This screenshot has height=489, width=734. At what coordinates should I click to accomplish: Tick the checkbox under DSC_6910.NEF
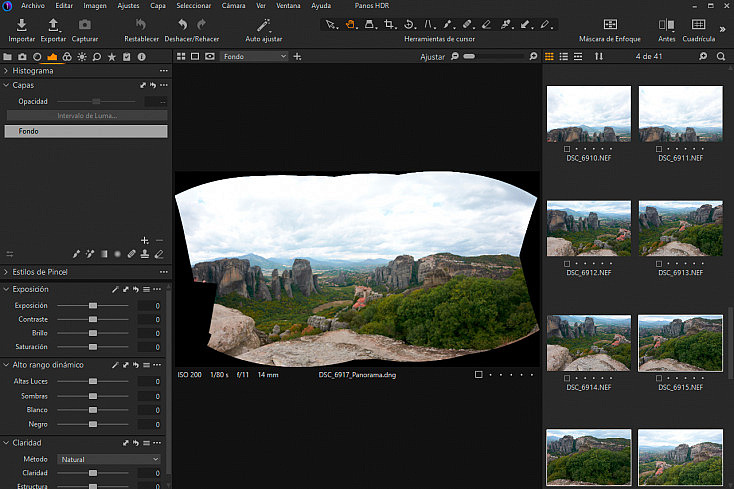point(567,149)
